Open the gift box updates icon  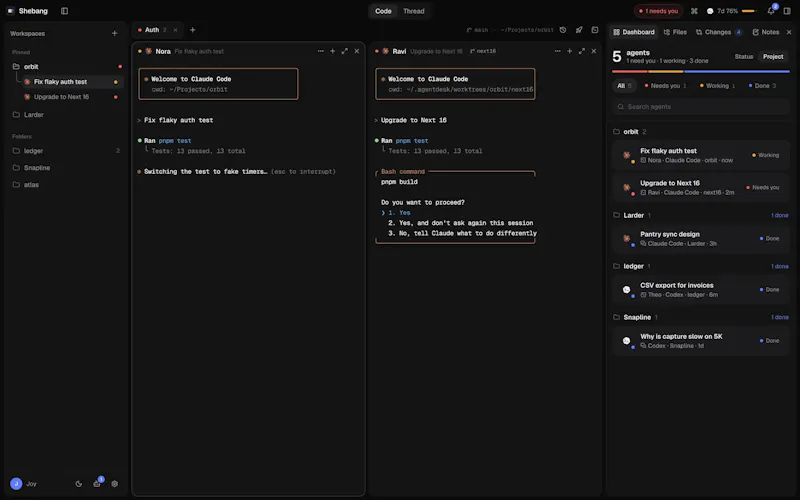tap(97, 483)
